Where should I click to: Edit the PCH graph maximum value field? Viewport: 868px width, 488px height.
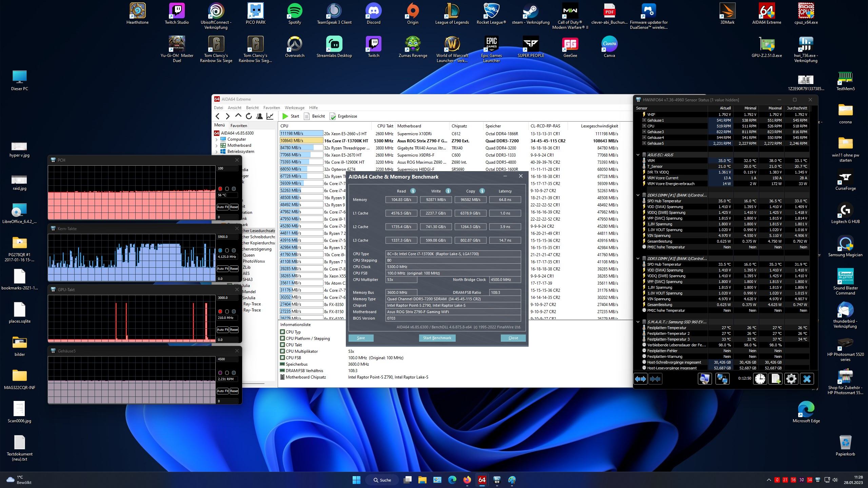[227, 168]
